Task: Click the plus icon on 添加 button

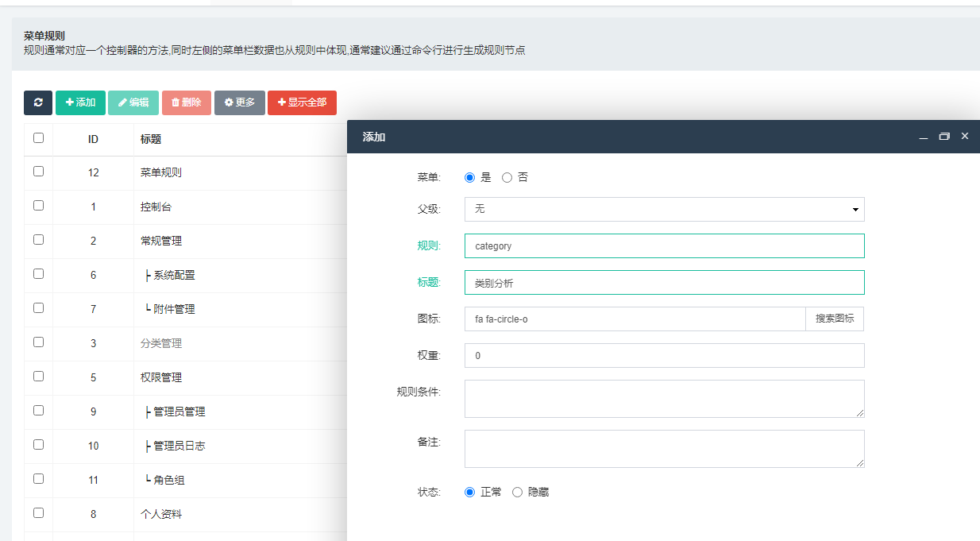Action: pos(69,102)
